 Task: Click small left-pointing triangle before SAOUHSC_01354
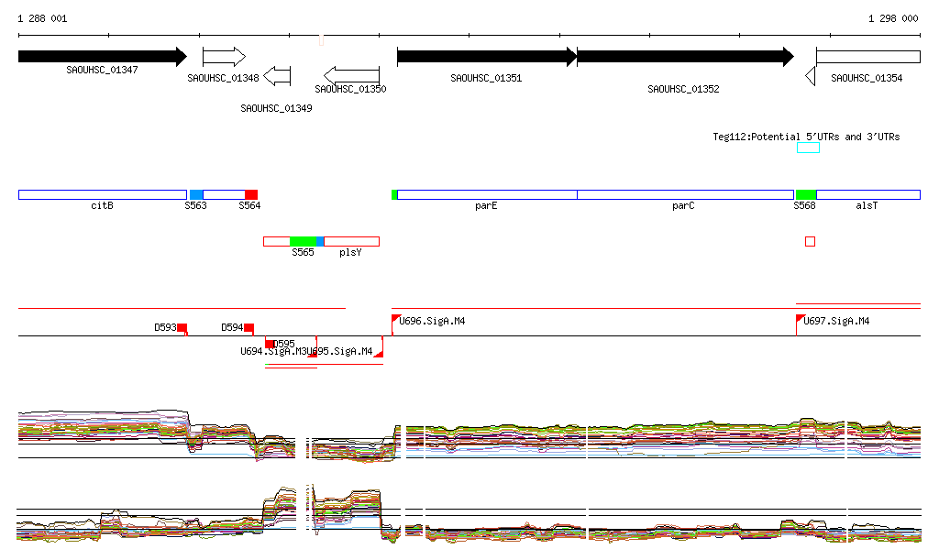[x=811, y=76]
